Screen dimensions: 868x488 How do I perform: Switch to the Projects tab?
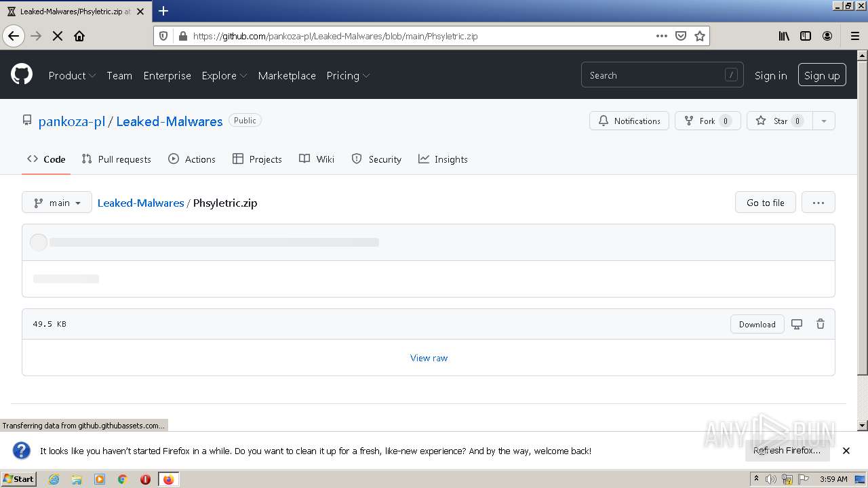point(257,159)
